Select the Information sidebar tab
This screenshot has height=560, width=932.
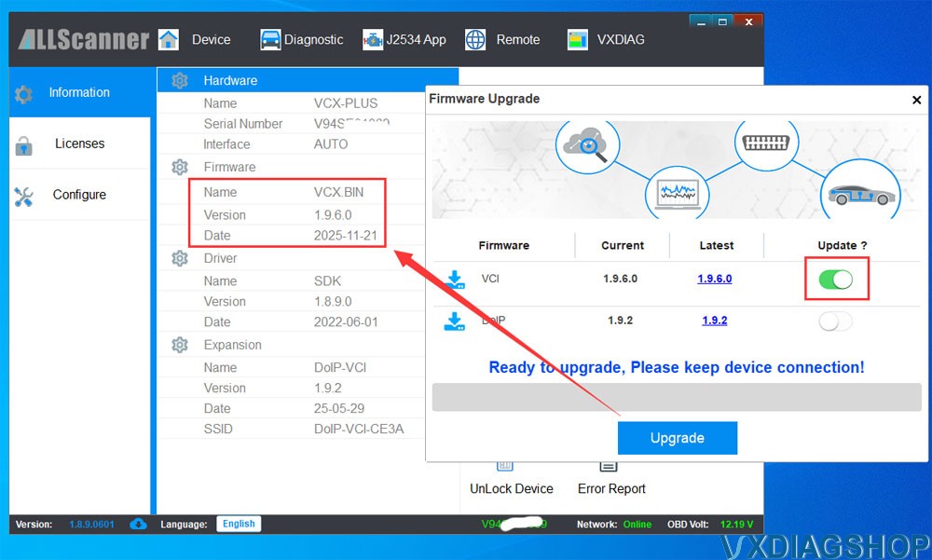click(x=79, y=93)
